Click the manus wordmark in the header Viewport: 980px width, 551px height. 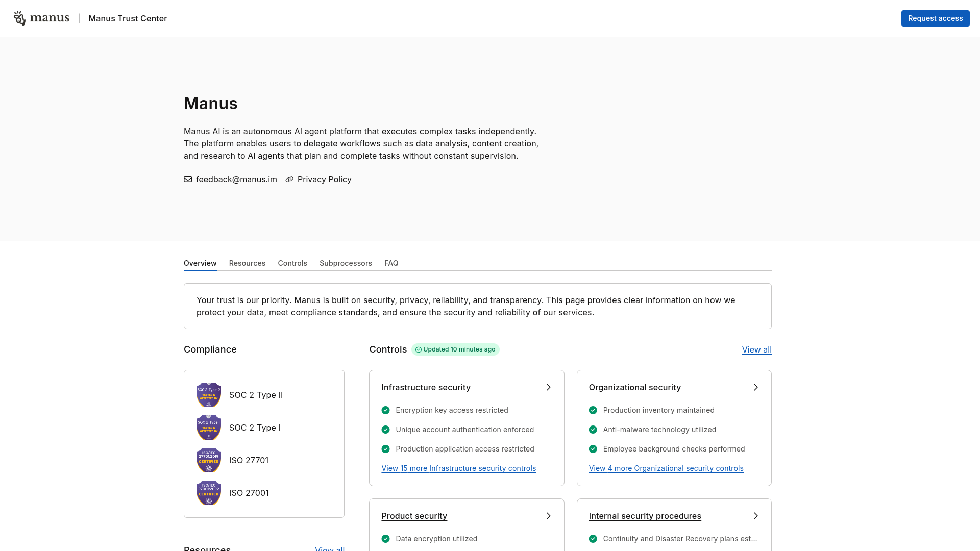[50, 18]
